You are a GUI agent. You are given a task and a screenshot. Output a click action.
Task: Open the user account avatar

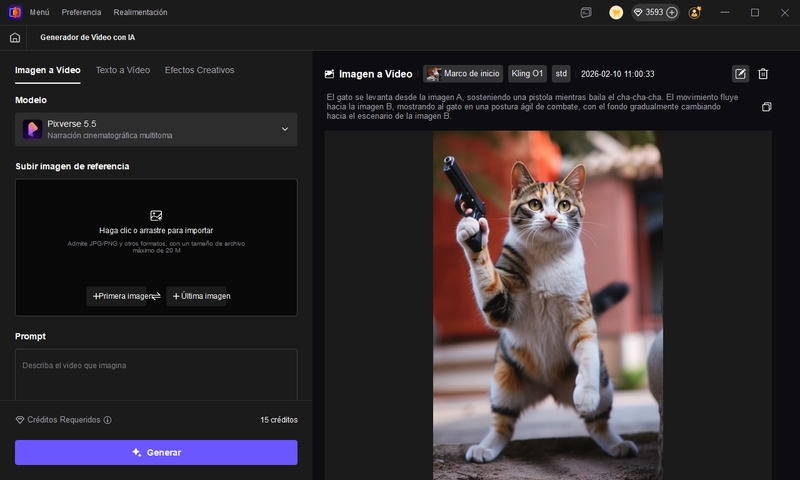pos(694,12)
